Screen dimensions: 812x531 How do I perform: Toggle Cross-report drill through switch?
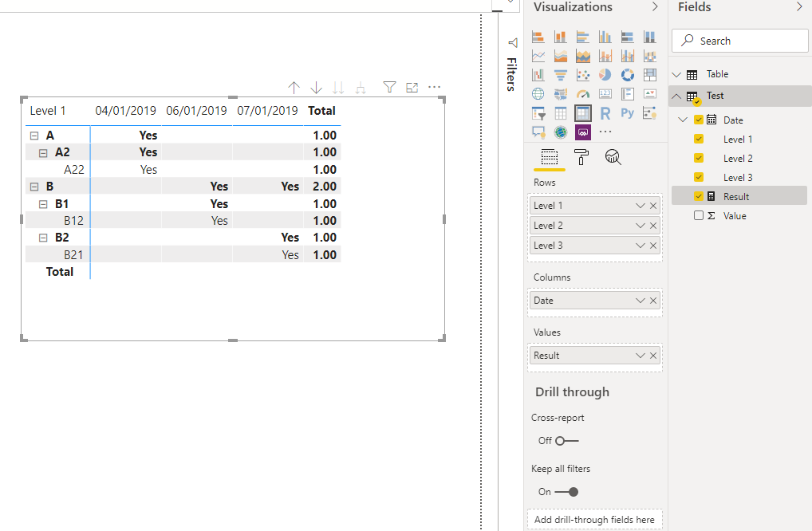point(566,441)
